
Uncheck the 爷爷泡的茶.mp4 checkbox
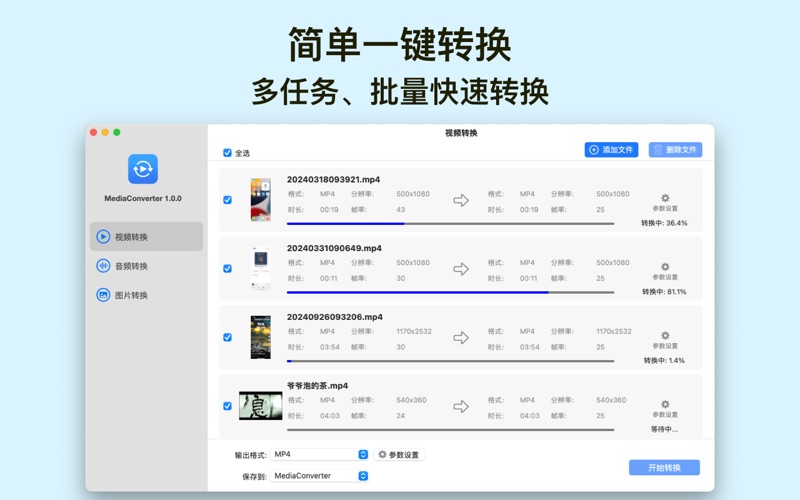click(x=228, y=406)
